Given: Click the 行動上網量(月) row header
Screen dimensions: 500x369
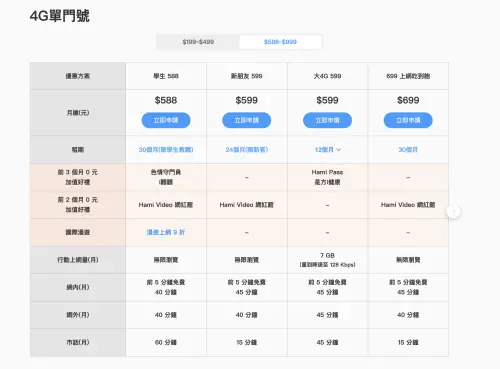Looking at the screenshot, I should 78,260.
